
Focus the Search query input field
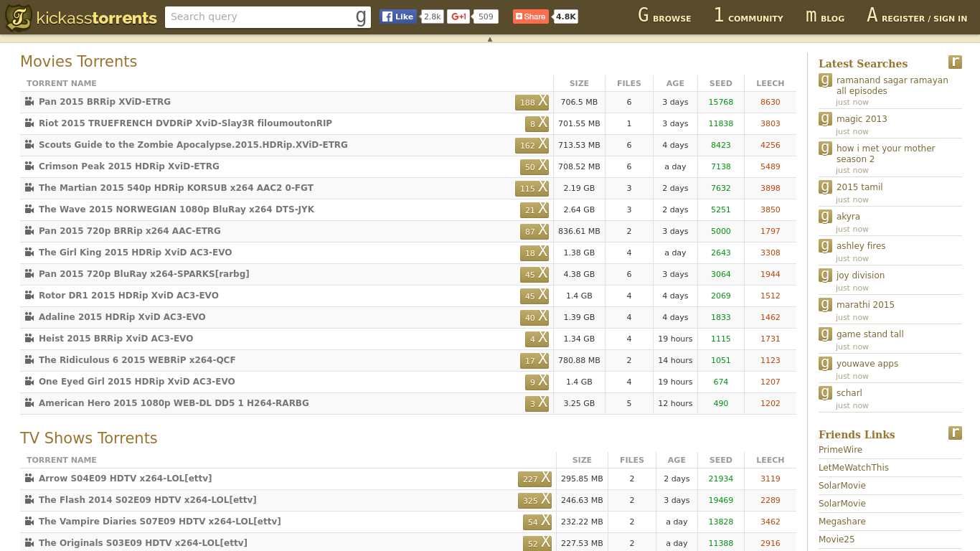(x=259, y=17)
